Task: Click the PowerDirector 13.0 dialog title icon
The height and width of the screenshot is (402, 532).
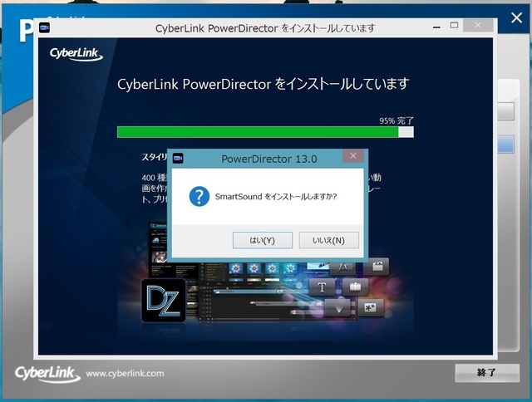Action: pos(178,159)
